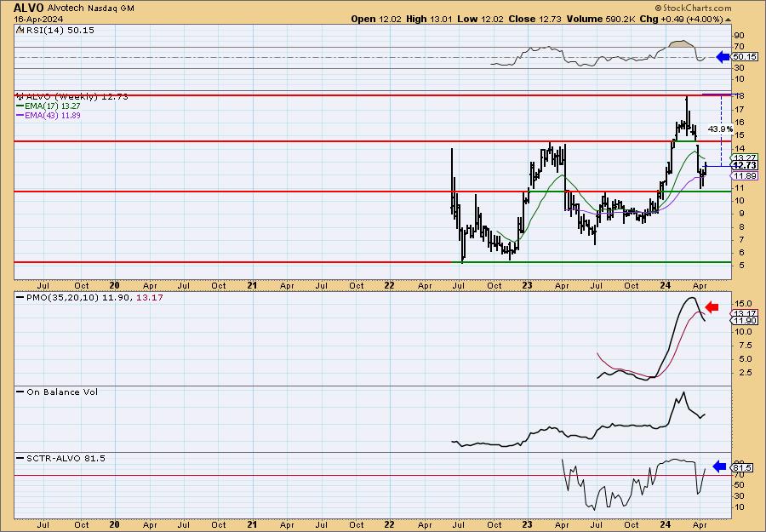This screenshot has width=766, height=532.
Task: Click the small up triangle after the Chg value
Action: (729, 20)
